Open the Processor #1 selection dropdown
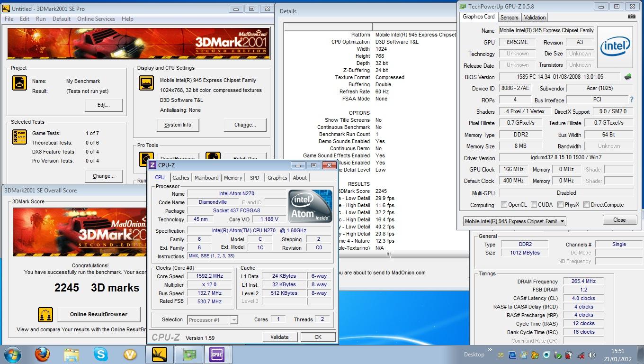 (234, 320)
